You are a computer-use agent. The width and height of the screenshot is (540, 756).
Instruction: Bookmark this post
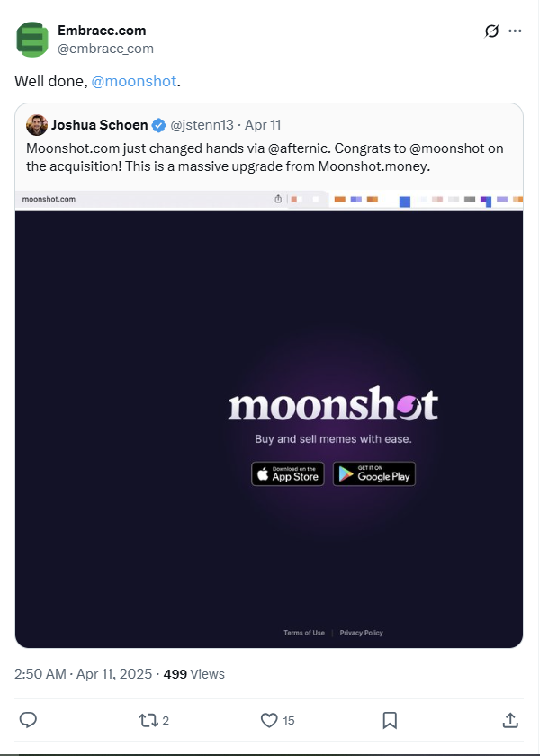tap(390, 719)
